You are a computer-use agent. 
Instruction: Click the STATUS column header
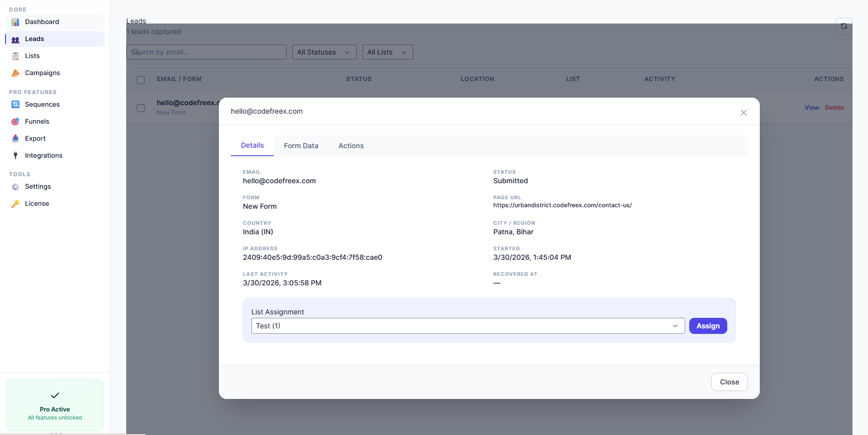[359, 79]
